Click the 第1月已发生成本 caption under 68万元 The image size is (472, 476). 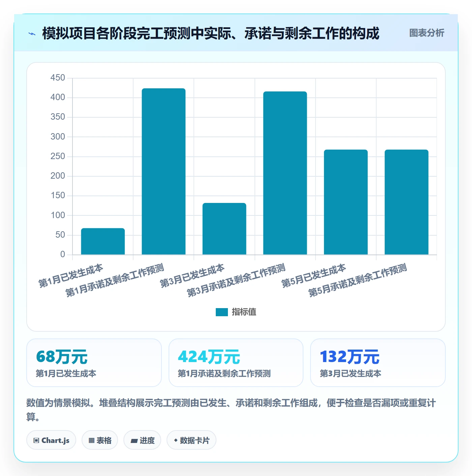tap(66, 374)
